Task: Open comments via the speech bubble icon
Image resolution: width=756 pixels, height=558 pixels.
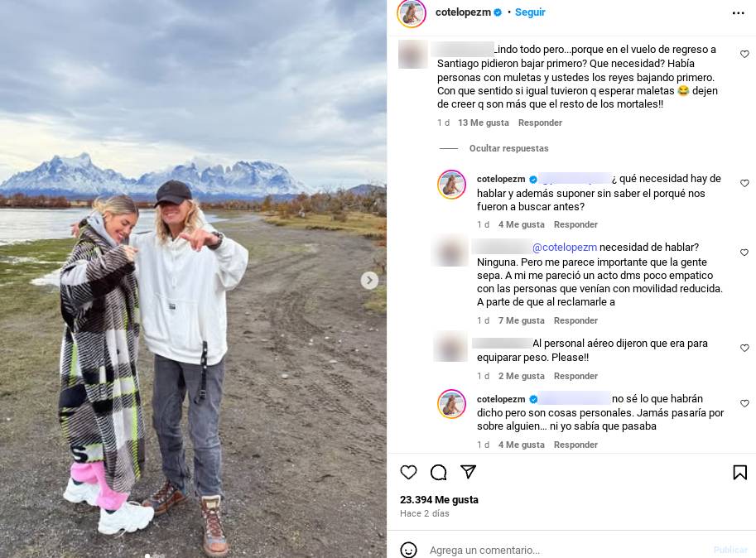Action: [438, 472]
